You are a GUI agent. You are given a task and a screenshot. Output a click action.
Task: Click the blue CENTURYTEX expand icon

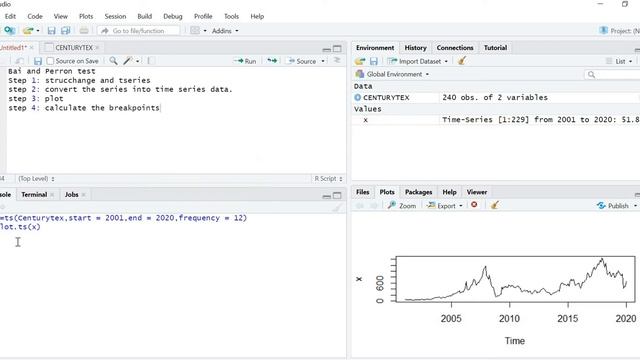click(x=358, y=98)
